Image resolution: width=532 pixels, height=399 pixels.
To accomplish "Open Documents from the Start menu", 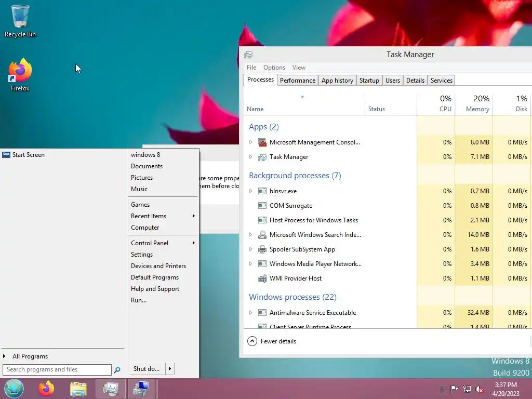I will pos(147,166).
